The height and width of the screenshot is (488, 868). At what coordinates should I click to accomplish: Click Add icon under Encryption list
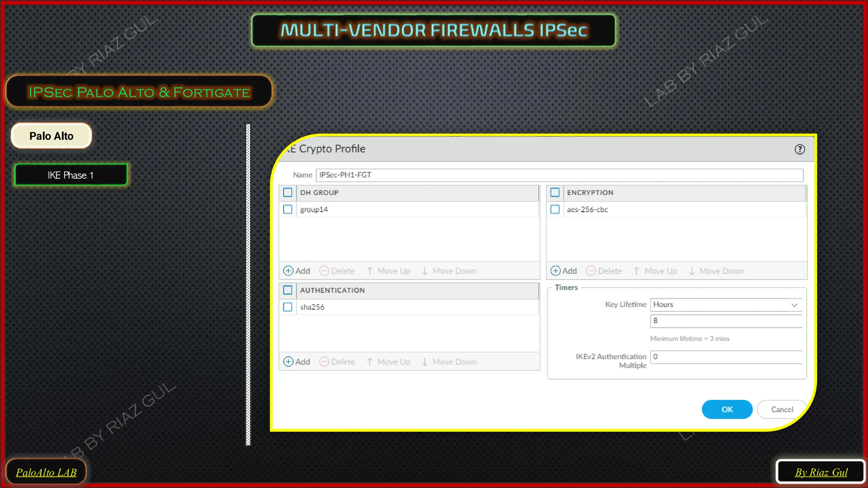point(555,271)
